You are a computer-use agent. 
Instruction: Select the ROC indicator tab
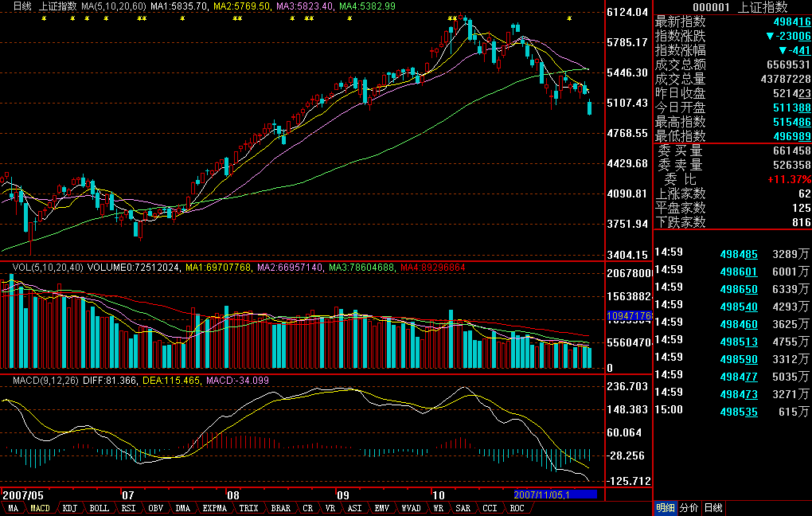pos(517,508)
